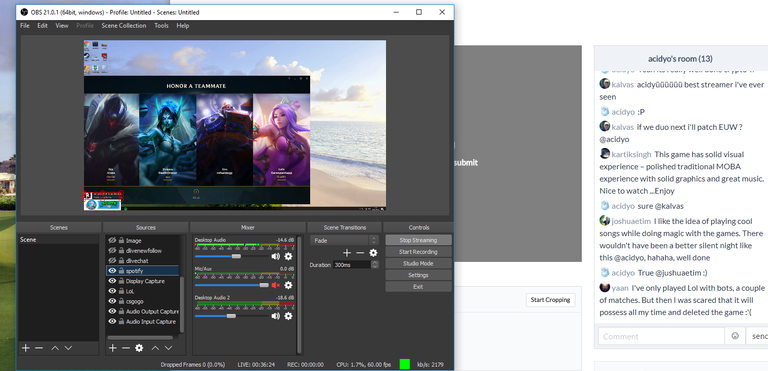Show the hidden dlivechat source
768x371 pixels.
point(112,261)
